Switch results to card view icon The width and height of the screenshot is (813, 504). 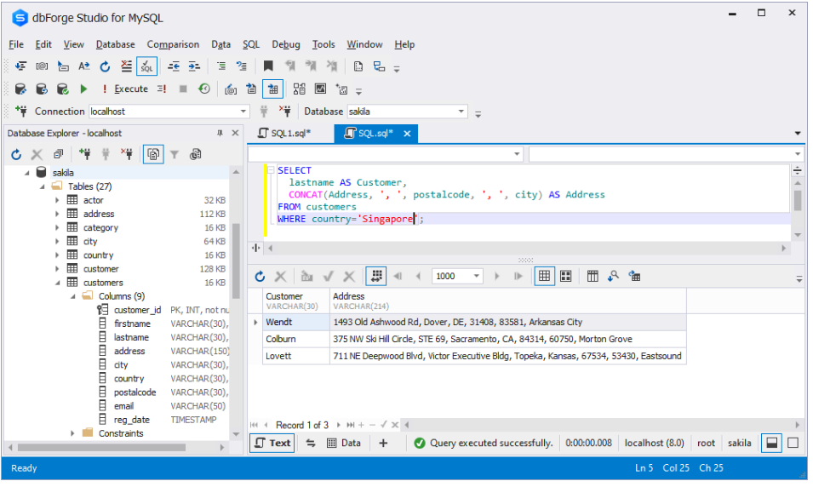click(x=565, y=276)
